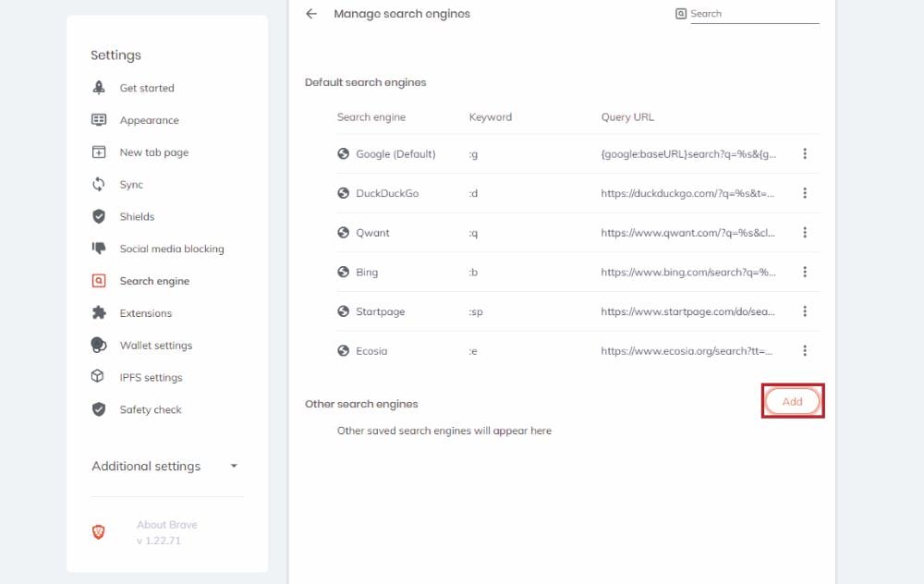Focus the settings Search input field
The height and width of the screenshot is (584, 924).
coord(754,14)
